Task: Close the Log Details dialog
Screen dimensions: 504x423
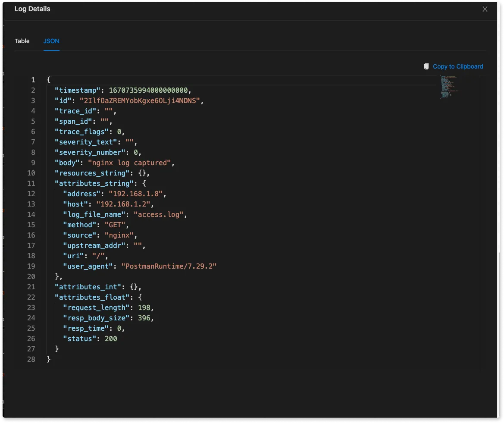Action: pyautogui.click(x=485, y=9)
